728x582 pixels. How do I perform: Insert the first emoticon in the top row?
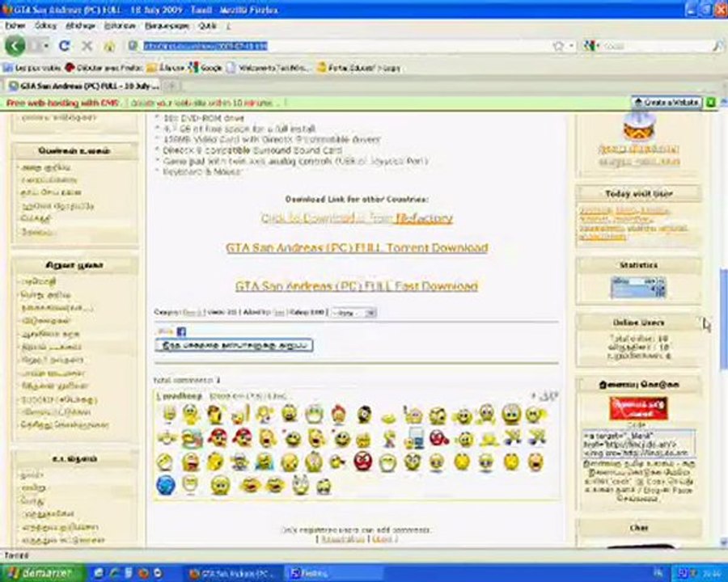point(169,414)
